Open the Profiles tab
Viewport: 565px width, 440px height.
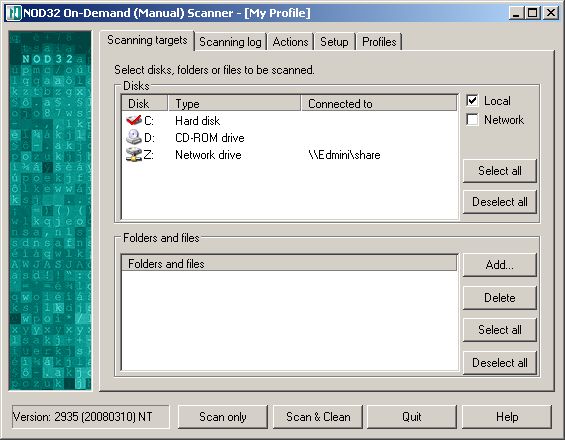[x=379, y=42]
